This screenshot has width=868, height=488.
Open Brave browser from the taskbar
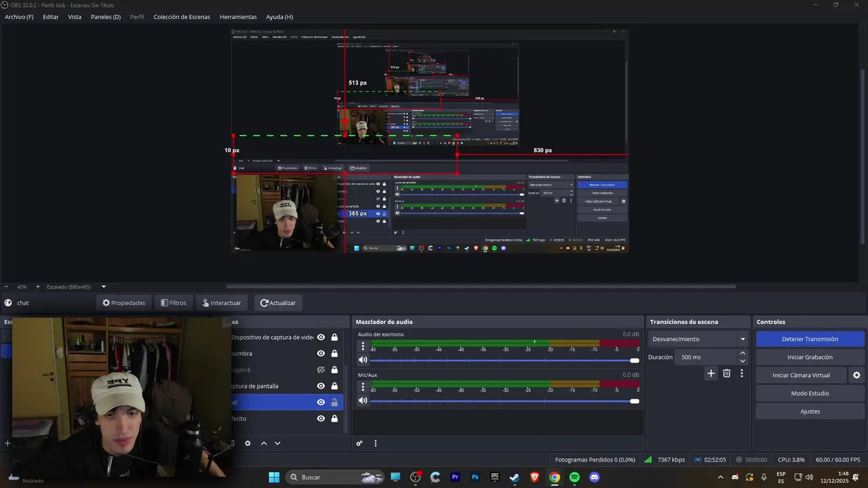tap(535, 477)
